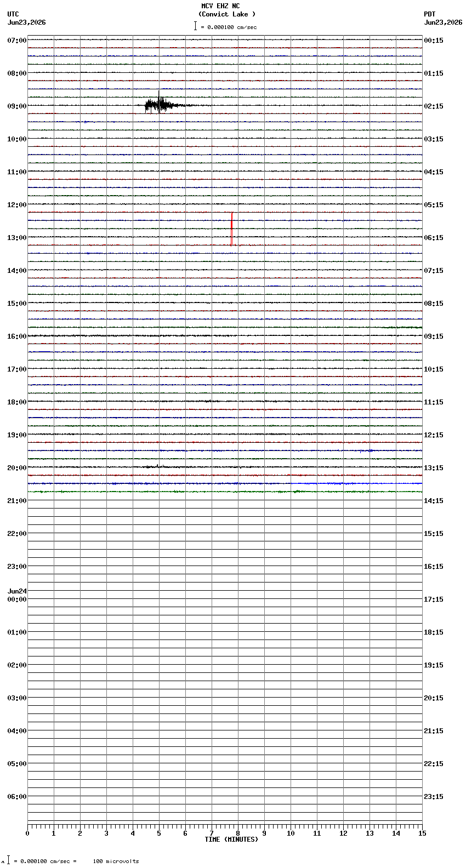Viewport: 466px width, 868px height.
Task: Click the blue trace segment on the 20:30 row
Action: (x=356, y=483)
